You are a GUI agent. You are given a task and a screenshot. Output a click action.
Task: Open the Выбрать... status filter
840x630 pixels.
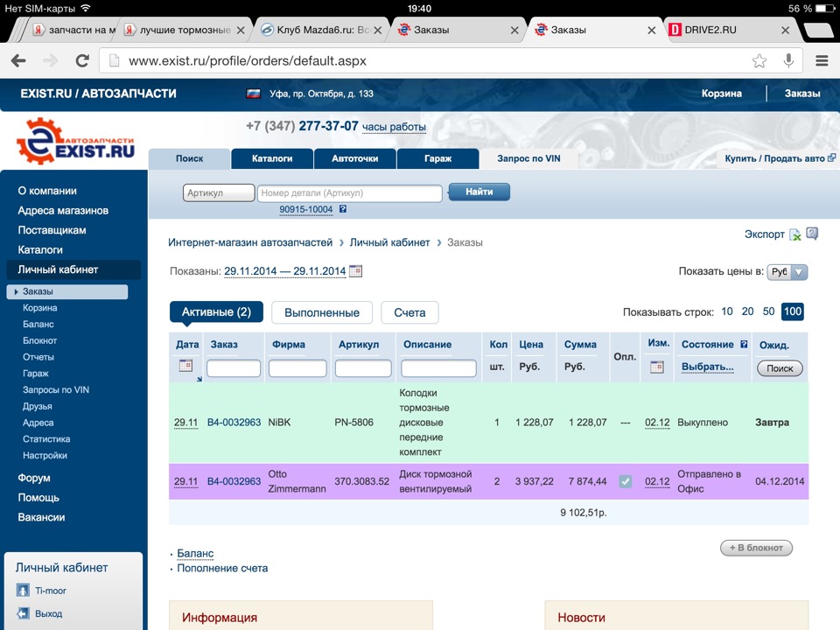click(707, 367)
